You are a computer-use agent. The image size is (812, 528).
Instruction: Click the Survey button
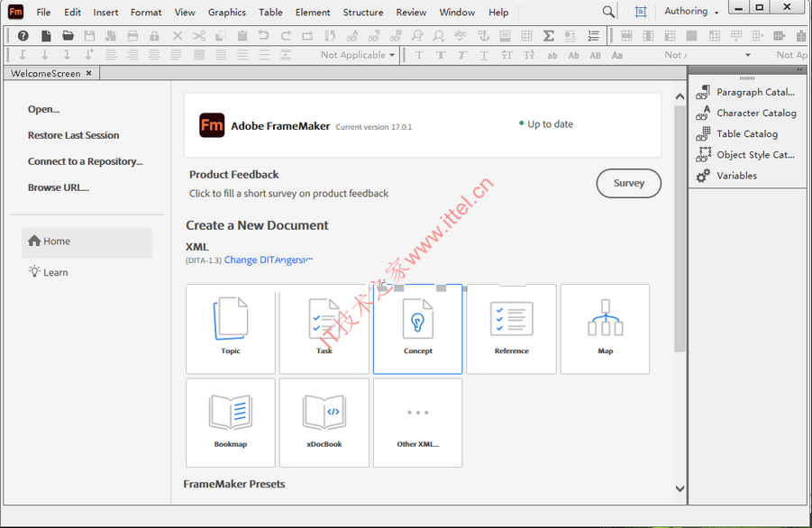[629, 183]
